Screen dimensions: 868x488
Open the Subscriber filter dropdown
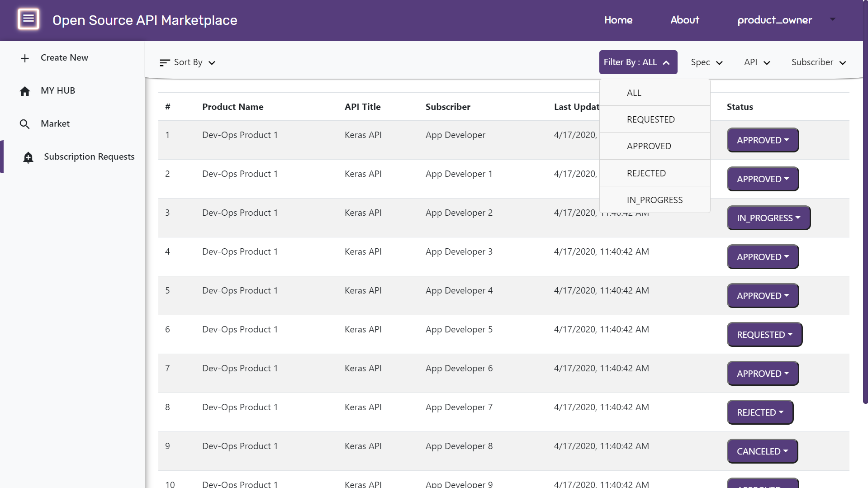tap(818, 62)
